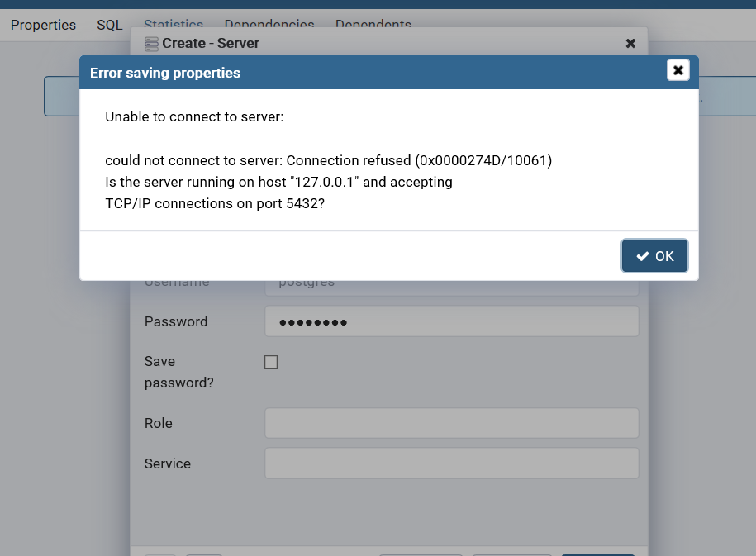The image size is (756, 556).
Task: Click the TCP/IP connections on port 5432 line
Action: [x=215, y=203]
